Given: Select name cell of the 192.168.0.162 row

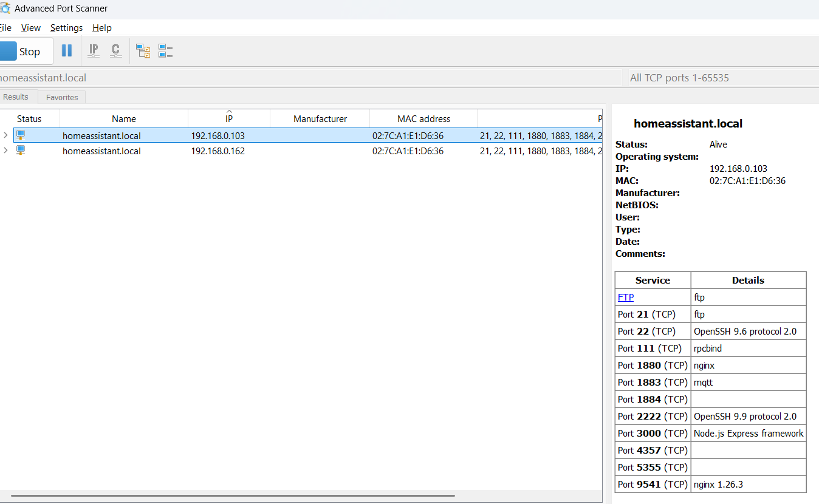Looking at the screenshot, I should (x=101, y=151).
